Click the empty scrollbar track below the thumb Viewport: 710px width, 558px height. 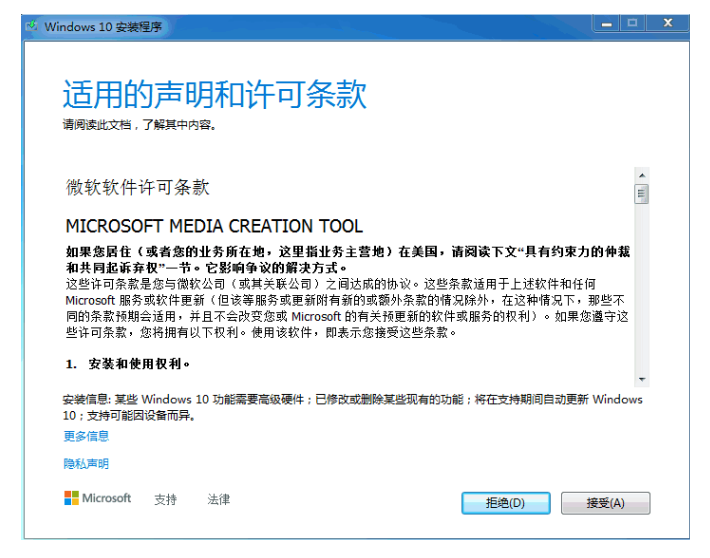(x=641, y=290)
